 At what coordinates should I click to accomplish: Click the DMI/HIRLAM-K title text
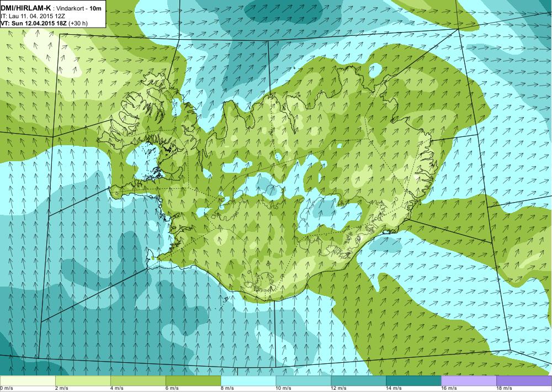(x=26, y=8)
